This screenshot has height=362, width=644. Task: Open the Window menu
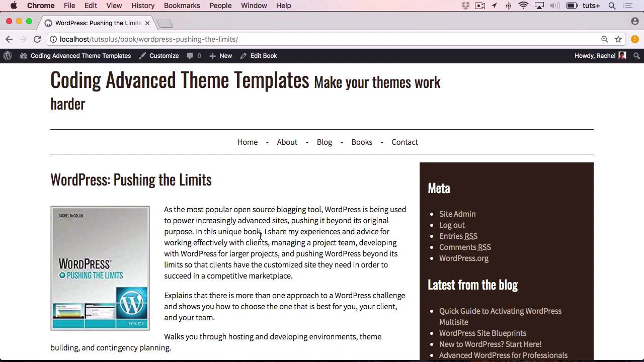coord(254,6)
